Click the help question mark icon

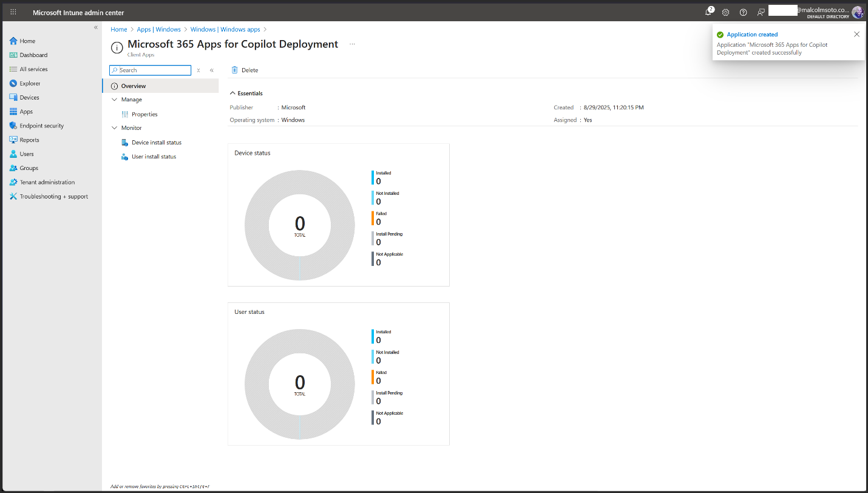click(x=743, y=12)
